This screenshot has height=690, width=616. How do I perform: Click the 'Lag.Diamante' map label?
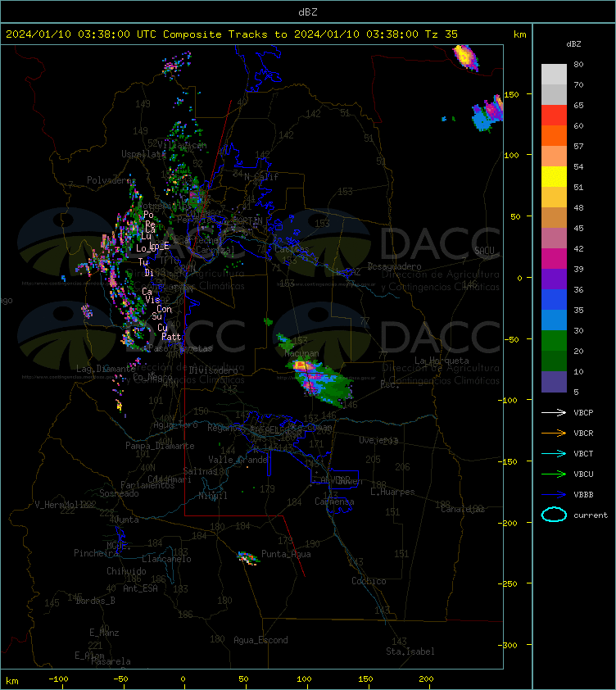[x=106, y=369]
